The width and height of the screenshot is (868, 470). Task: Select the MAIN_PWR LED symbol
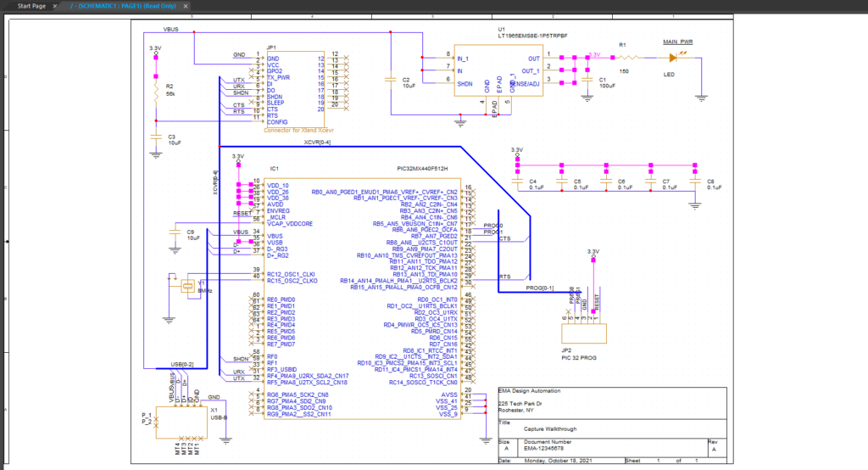[673, 57]
